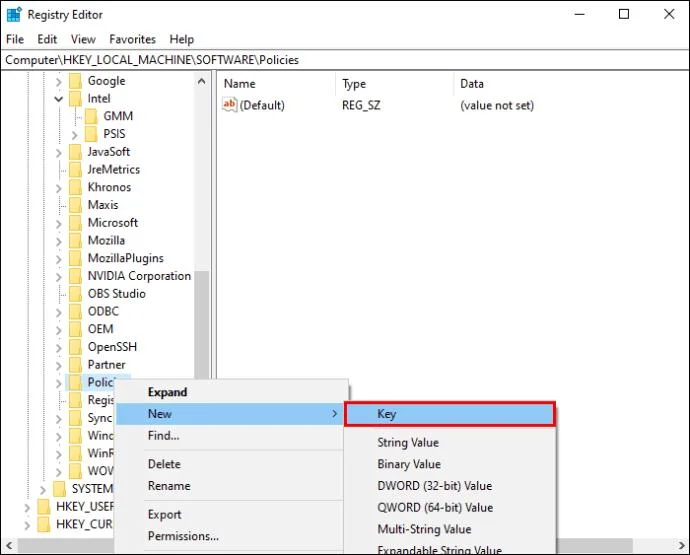Click the JreMetrics folder icon
This screenshot has width=690, height=555.
tap(75, 169)
